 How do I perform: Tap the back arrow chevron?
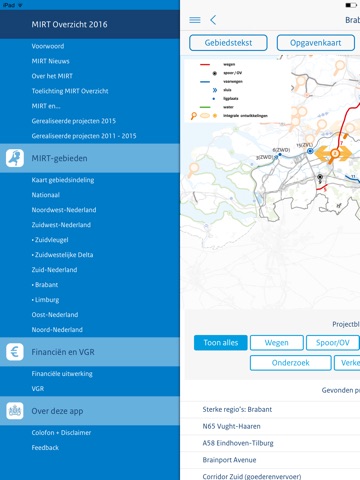point(213,20)
